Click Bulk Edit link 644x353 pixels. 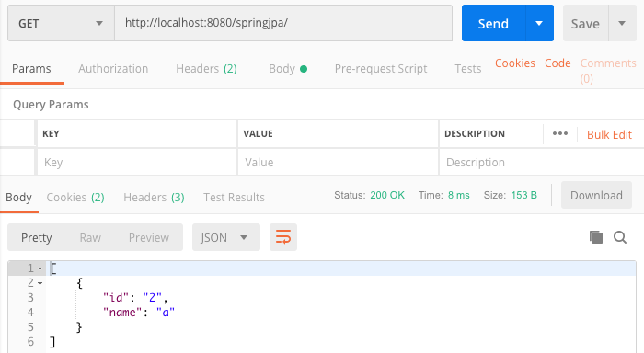(x=609, y=134)
